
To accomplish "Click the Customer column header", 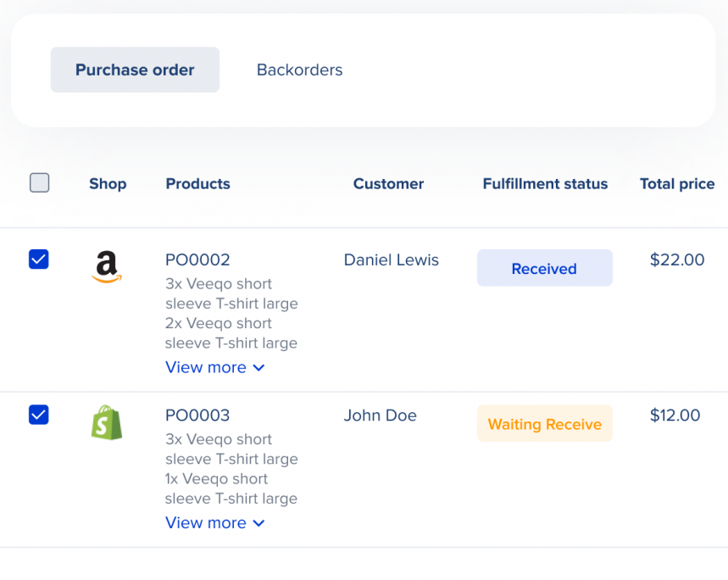I will click(x=388, y=183).
